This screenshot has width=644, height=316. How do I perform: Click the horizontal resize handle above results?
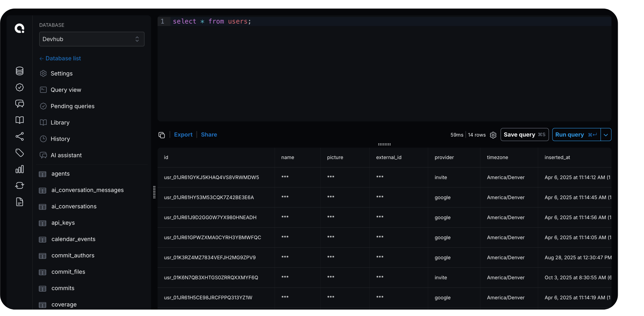pyautogui.click(x=384, y=144)
